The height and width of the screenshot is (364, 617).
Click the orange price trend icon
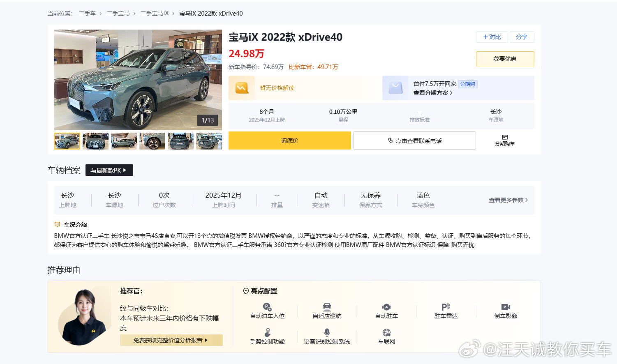pos(242,88)
